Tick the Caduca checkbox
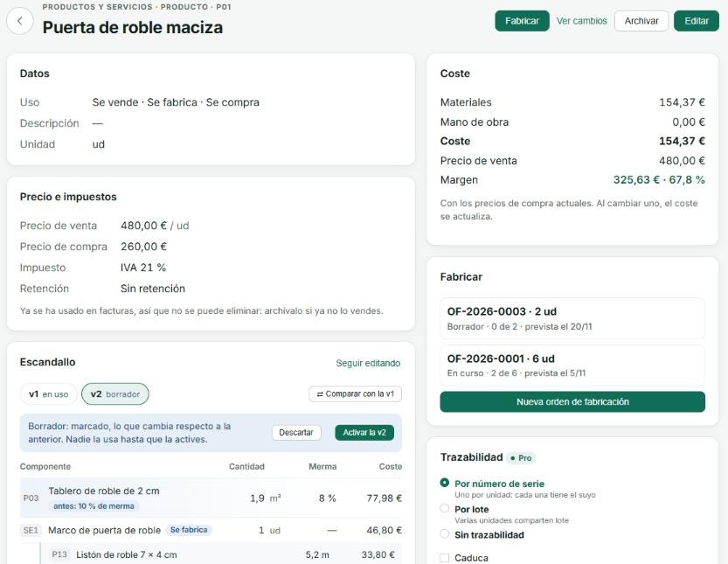Screen dimensions: 728x564 444,558
